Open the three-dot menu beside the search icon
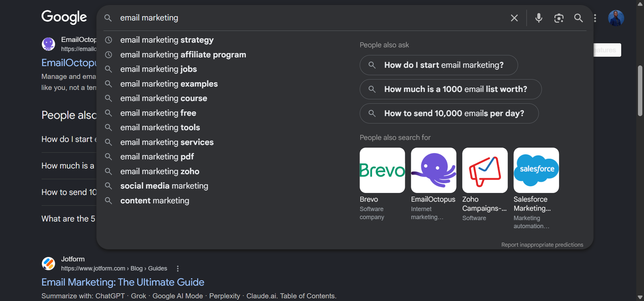The height and width of the screenshot is (301, 644). point(595,18)
